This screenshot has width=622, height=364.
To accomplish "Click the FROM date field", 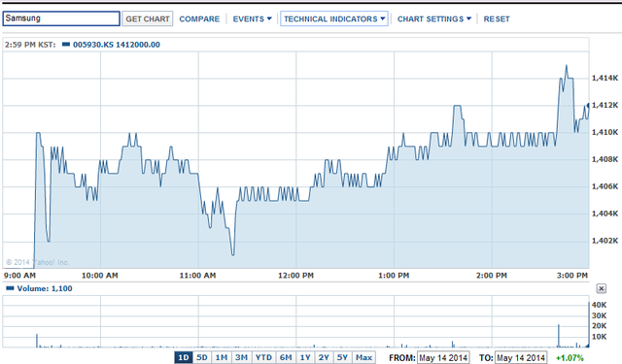I will point(443,357).
